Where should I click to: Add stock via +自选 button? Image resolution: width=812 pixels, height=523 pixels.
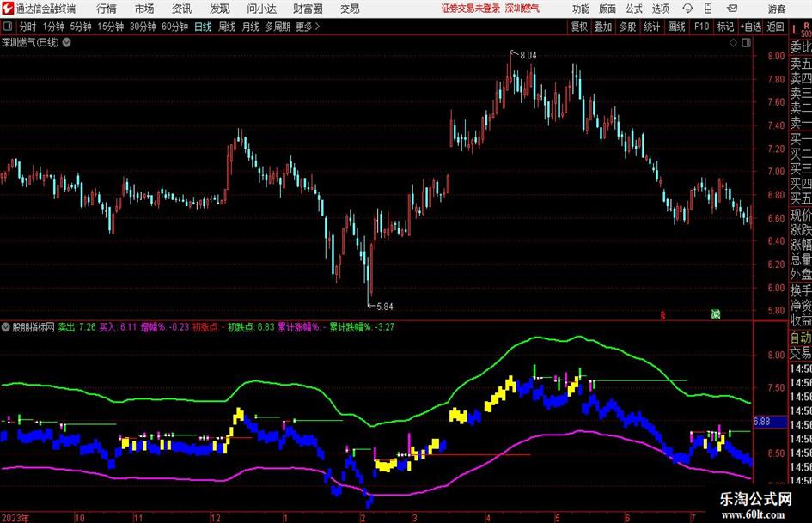coord(750,27)
